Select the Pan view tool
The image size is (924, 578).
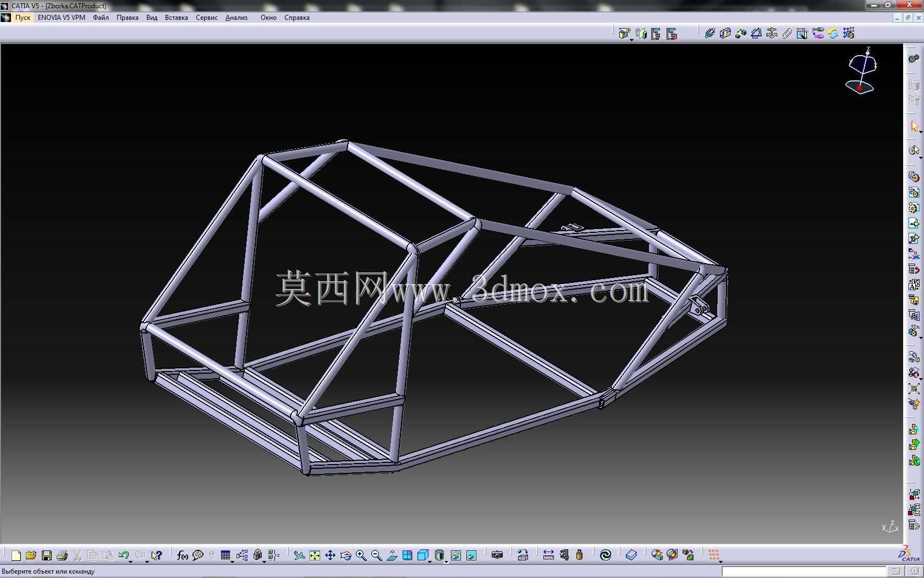pyautogui.click(x=330, y=555)
